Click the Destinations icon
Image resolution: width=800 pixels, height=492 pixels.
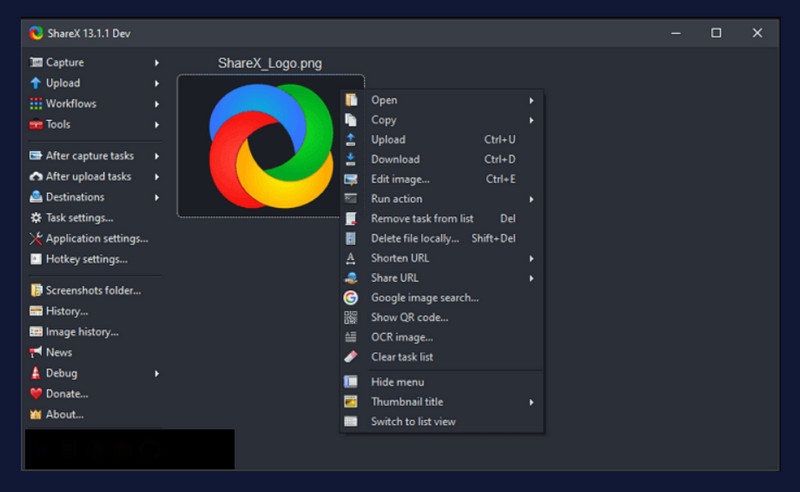[36, 197]
